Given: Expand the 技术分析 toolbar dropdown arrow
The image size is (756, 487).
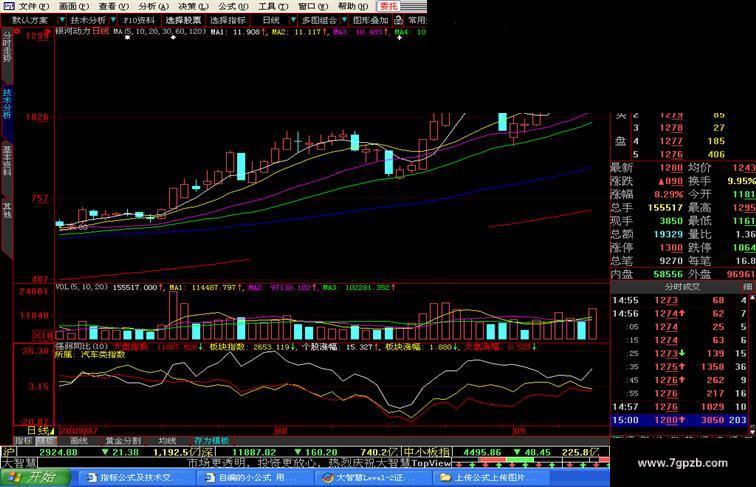Looking at the screenshot, I should pyautogui.click(x=113, y=20).
